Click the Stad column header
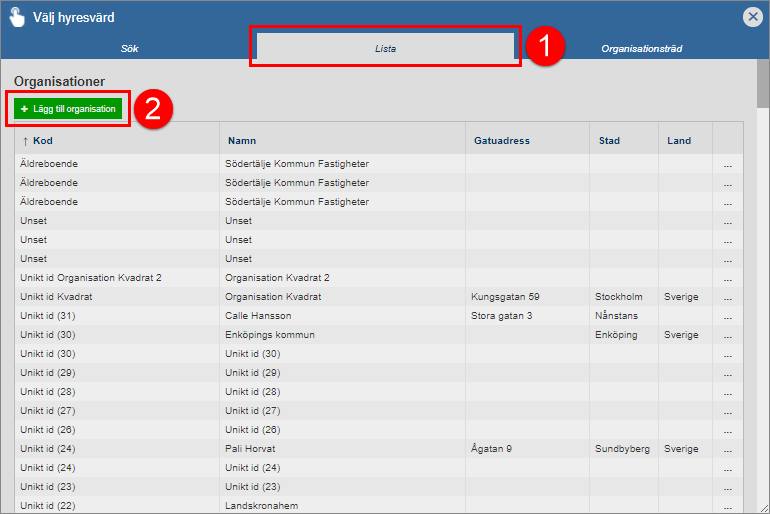 [609, 141]
